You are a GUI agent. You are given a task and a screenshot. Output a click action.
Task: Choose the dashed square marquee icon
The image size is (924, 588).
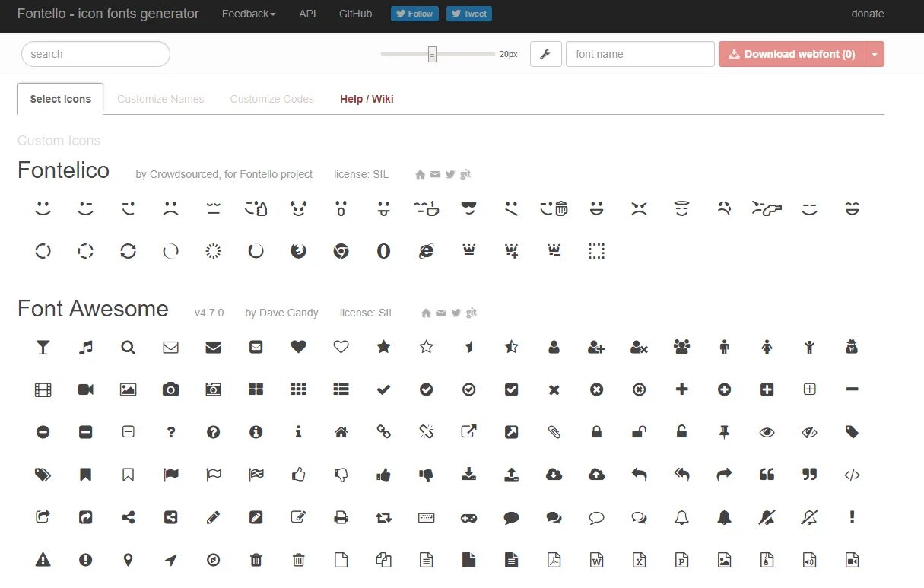(597, 251)
